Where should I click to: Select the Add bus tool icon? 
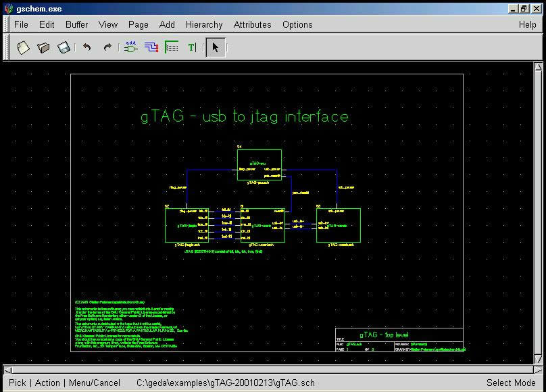click(172, 47)
